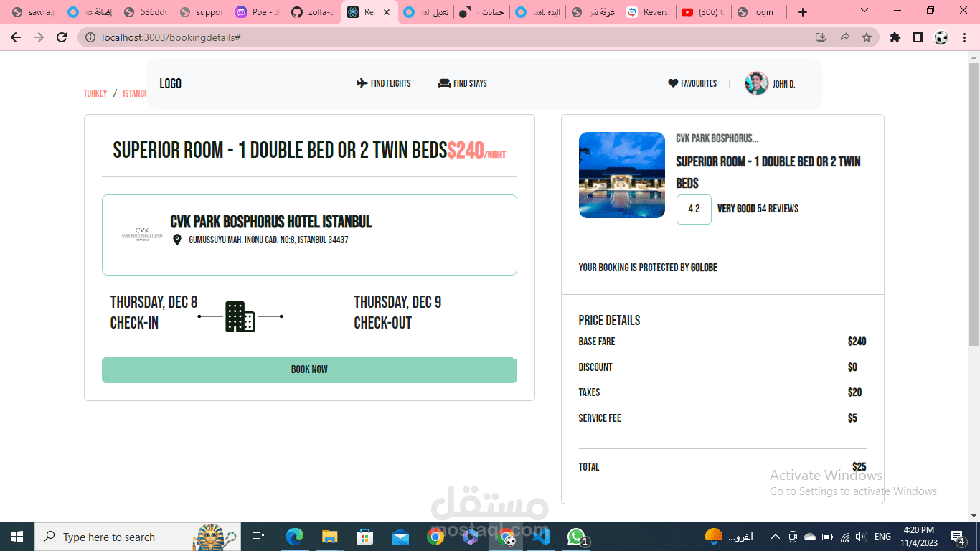Click the hotel pool thumbnail image
This screenshot has width=980, height=551.
tap(622, 175)
